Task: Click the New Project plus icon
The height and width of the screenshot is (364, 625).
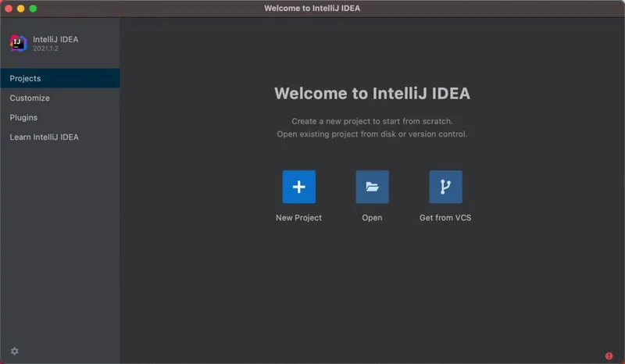Action: 298,187
